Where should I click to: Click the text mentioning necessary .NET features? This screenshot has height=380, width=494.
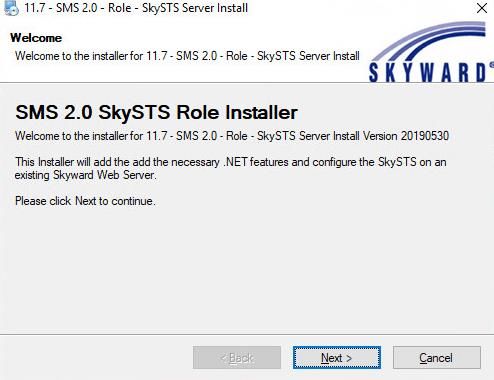(231, 168)
